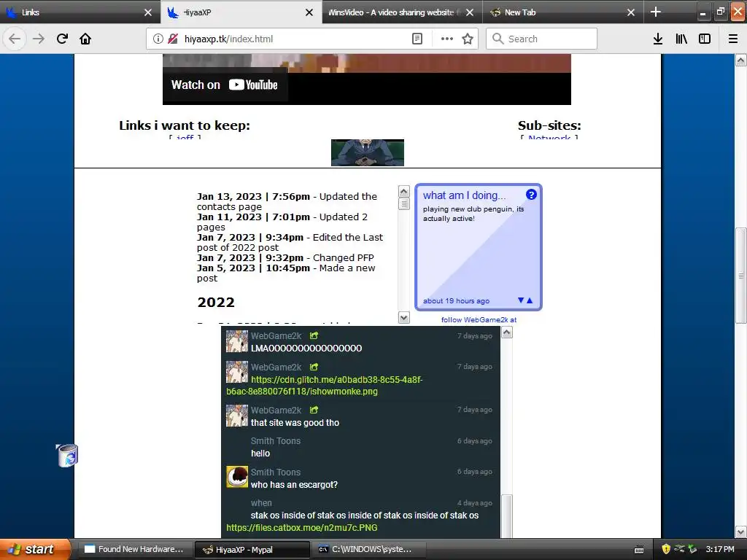Screen dimensions: 747x560
Task: Click the 'when' username in chat
Action: coord(261,503)
